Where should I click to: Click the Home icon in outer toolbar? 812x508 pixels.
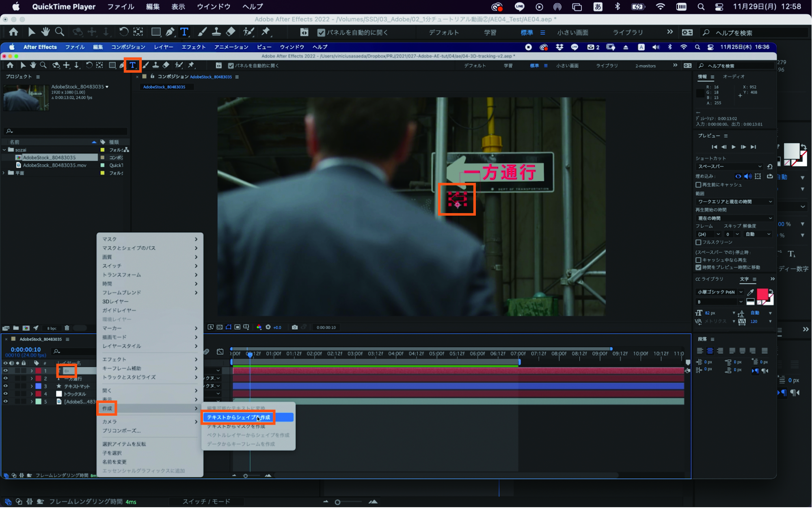13,32
